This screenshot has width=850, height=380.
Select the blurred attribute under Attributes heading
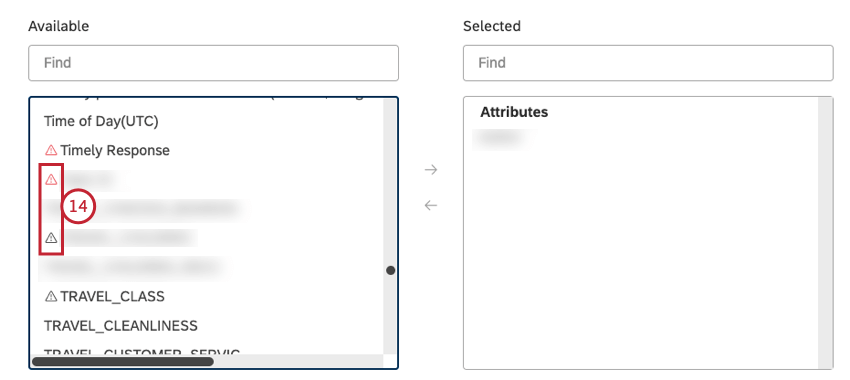[500, 138]
